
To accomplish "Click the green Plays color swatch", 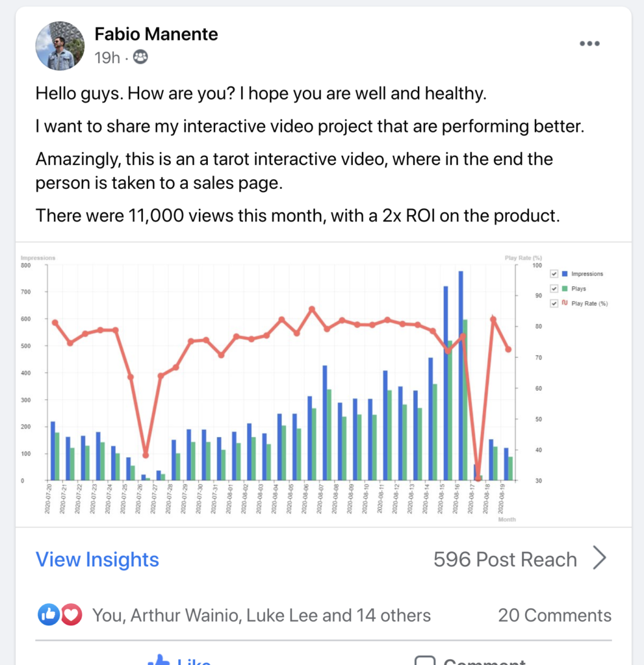I will click(565, 288).
